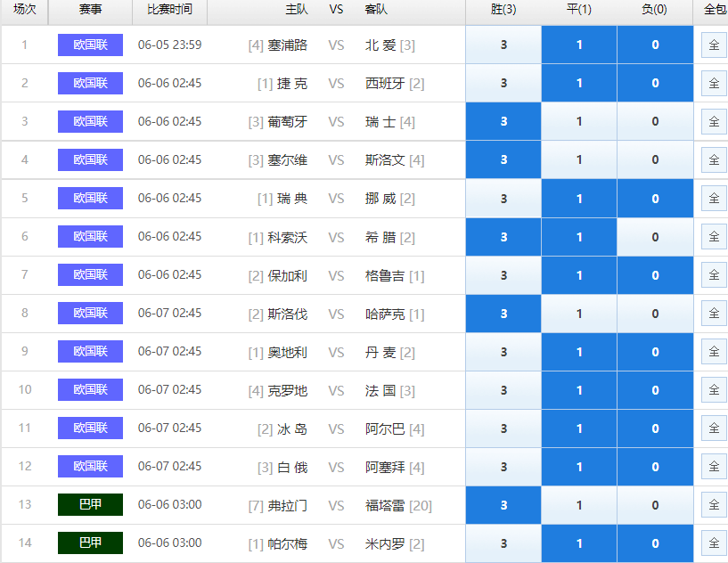Click the 平(1) column header
728x563 pixels.
579,9
